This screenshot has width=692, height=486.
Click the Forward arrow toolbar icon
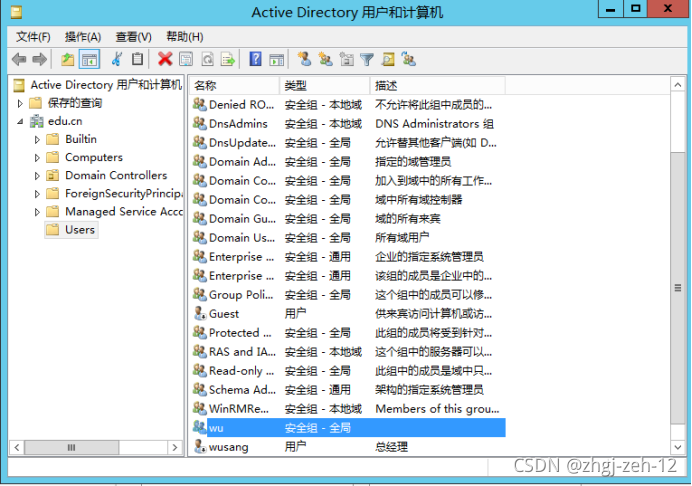click(40, 59)
